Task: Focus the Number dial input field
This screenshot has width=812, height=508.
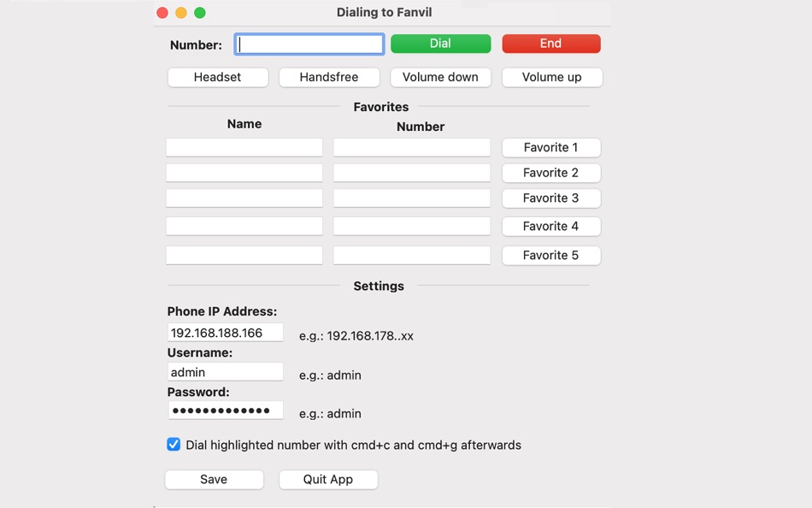Action: (x=309, y=44)
